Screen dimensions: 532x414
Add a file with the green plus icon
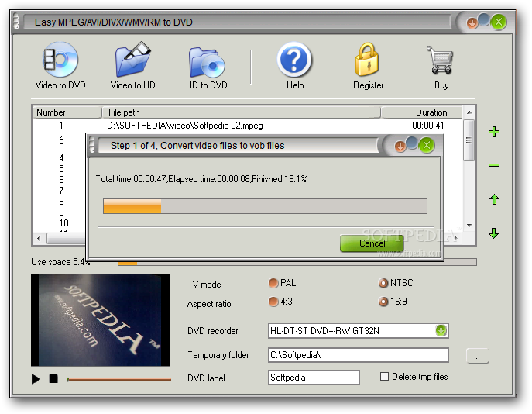point(494,132)
